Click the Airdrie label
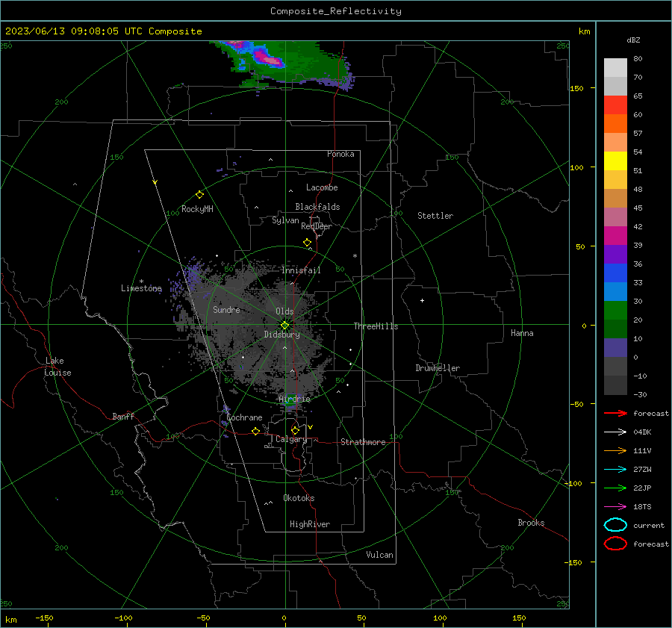Image resolution: width=672 pixels, height=628 pixels. click(x=294, y=399)
